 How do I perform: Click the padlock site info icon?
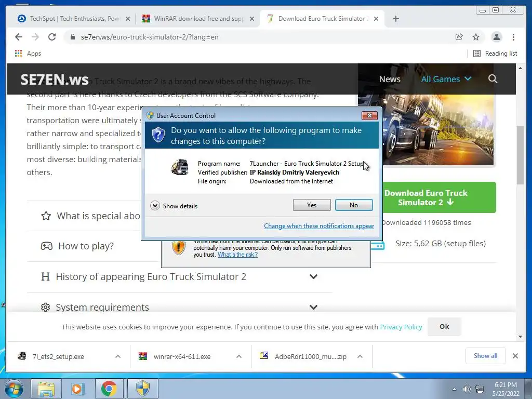pyautogui.click(x=72, y=37)
